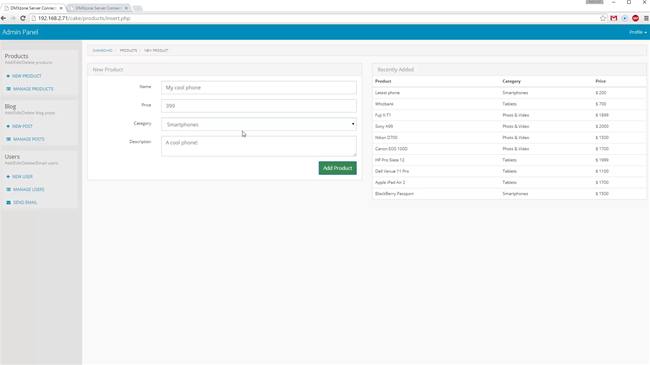The width and height of the screenshot is (650, 365).
Task: Click list icon beside Manage Users
Action: 8,189
